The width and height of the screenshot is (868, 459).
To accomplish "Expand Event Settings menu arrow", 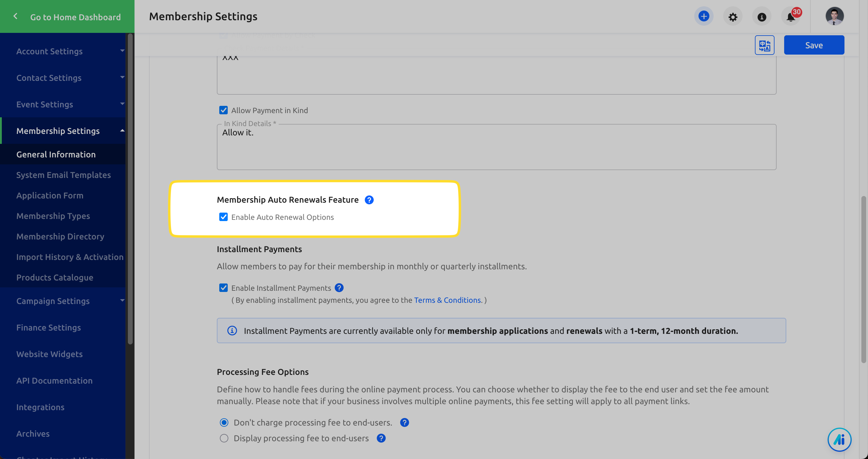I will 122,104.
